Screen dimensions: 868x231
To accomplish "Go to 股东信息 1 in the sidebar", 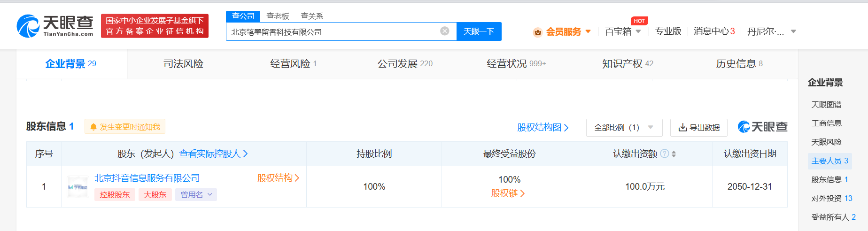I will click(x=830, y=180).
